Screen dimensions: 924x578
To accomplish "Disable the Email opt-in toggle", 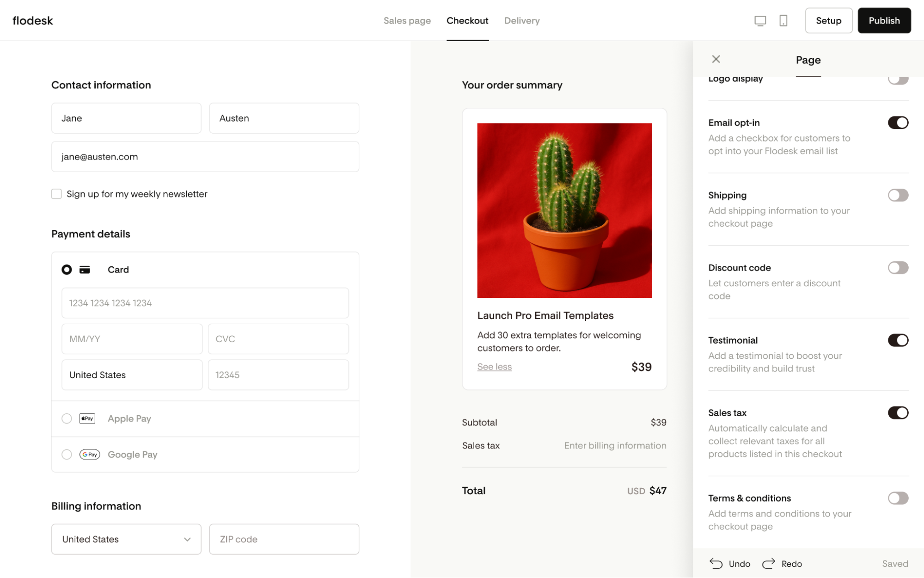I will (x=898, y=123).
